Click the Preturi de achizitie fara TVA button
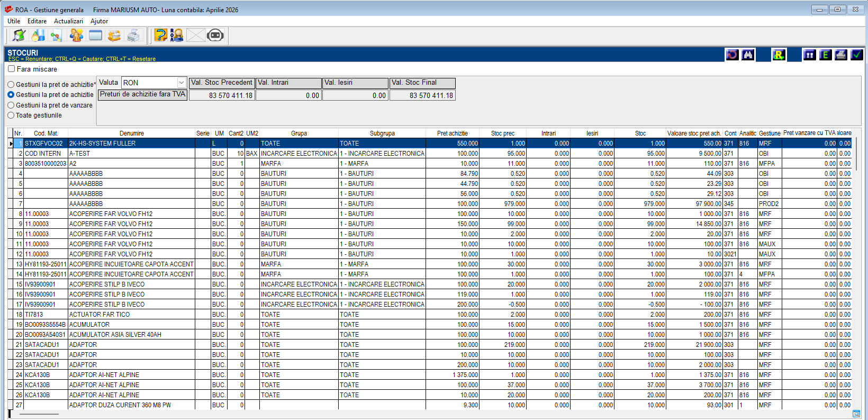 tap(142, 94)
